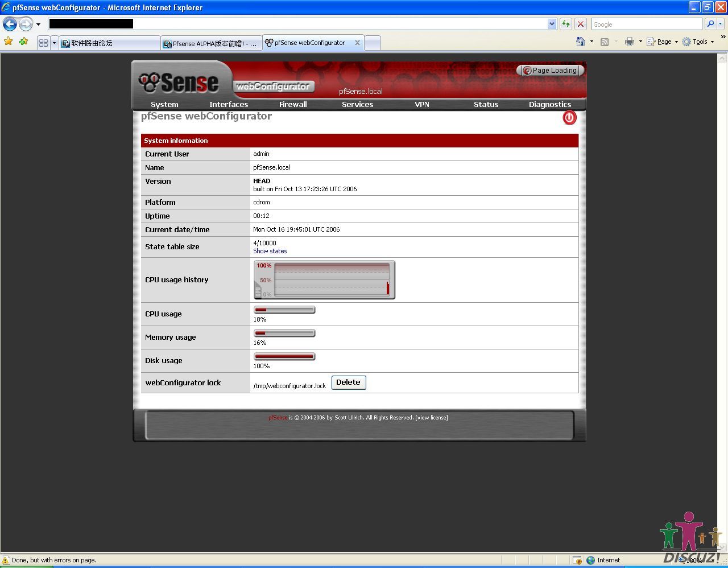Open the Tools menu
The image size is (728, 568).
698,42
